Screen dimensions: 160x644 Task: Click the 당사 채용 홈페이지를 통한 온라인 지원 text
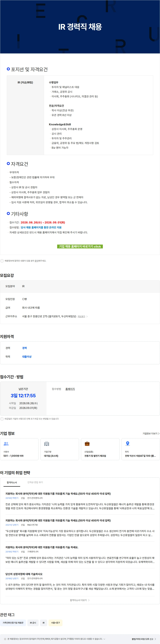point(41,227)
